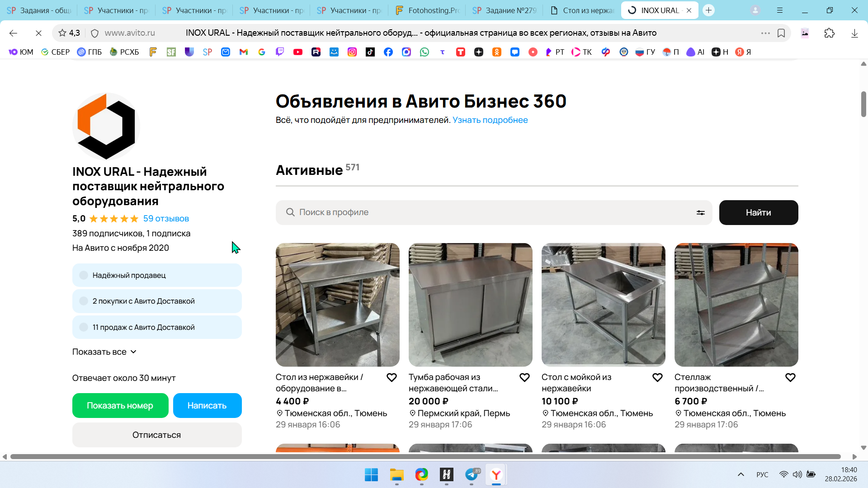Click the horizontal page scrollbar
The width and height of the screenshot is (868, 488).
point(425,457)
